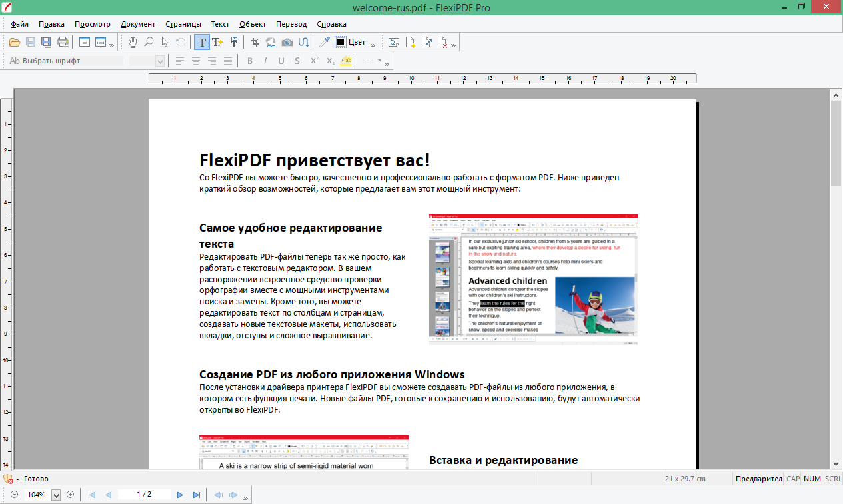Open the Правка menu
Viewport: 843px width, 504px height.
(51, 24)
